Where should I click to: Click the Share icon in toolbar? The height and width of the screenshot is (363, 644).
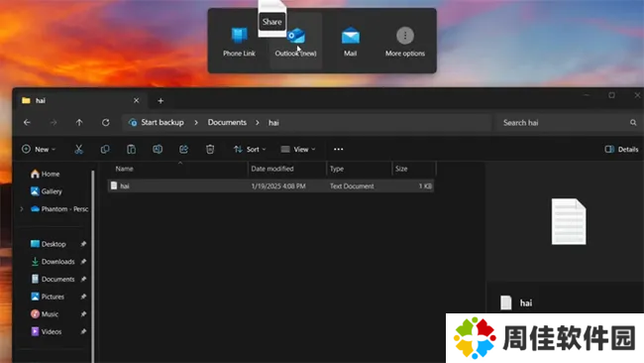pos(183,149)
